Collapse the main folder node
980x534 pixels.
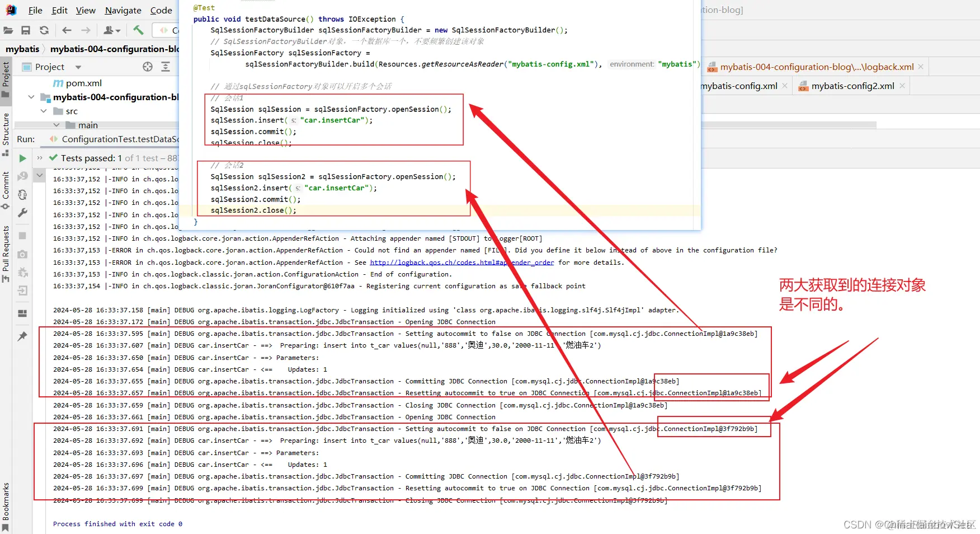[x=56, y=125]
